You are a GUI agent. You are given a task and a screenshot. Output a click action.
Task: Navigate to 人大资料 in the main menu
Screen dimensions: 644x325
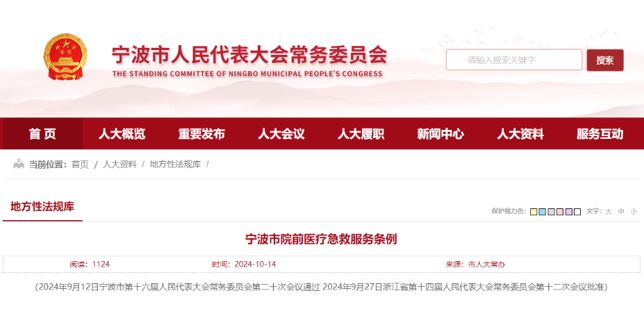point(520,134)
